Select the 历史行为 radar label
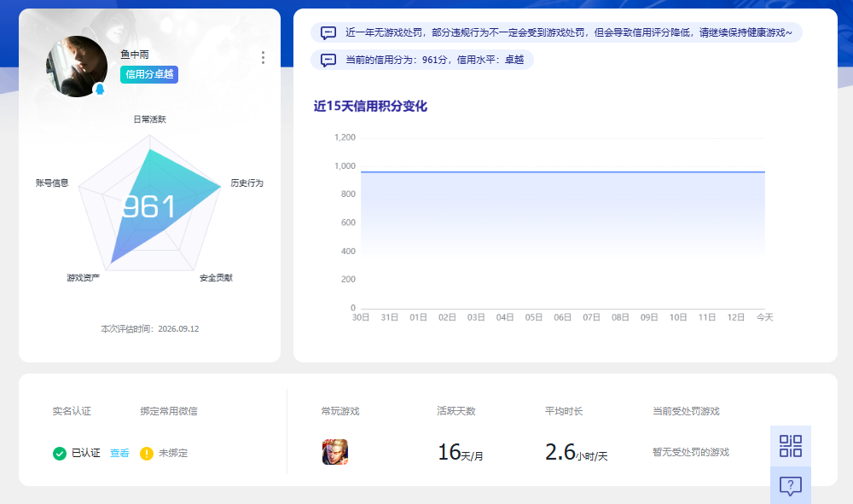This screenshot has height=504, width=853. (x=247, y=182)
